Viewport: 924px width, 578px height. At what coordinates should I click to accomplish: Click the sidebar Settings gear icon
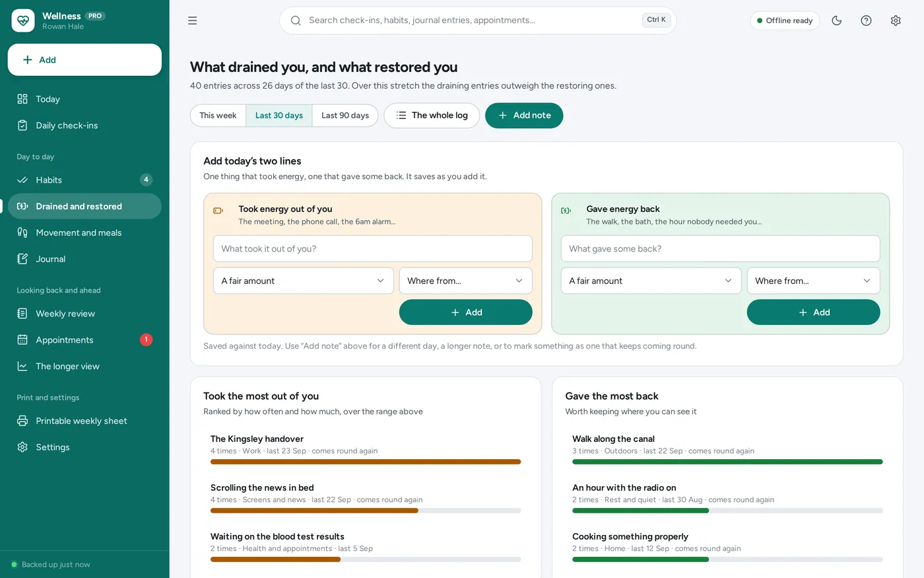pos(22,447)
